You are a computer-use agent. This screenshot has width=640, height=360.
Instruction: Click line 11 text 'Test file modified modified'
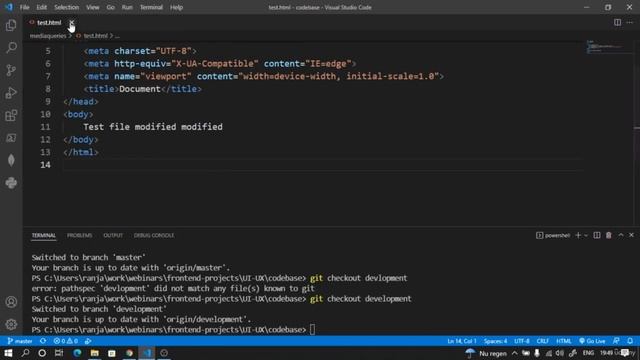pyautogui.click(x=153, y=127)
